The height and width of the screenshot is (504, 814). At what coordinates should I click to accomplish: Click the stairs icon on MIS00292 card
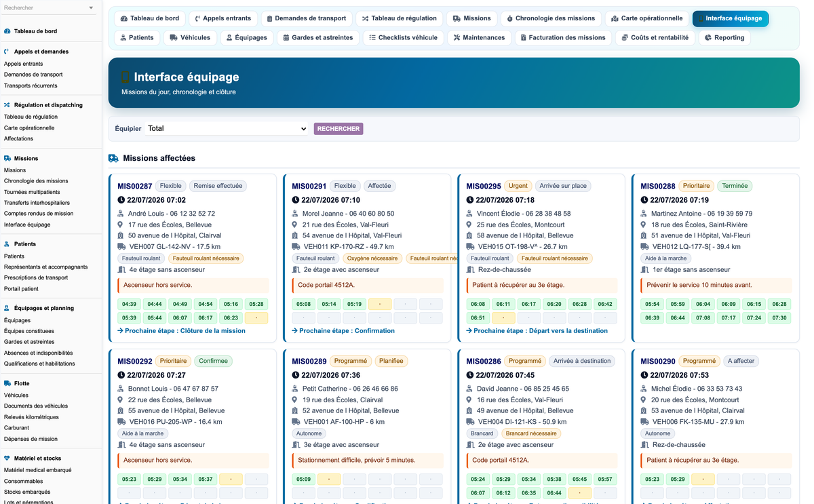click(121, 445)
